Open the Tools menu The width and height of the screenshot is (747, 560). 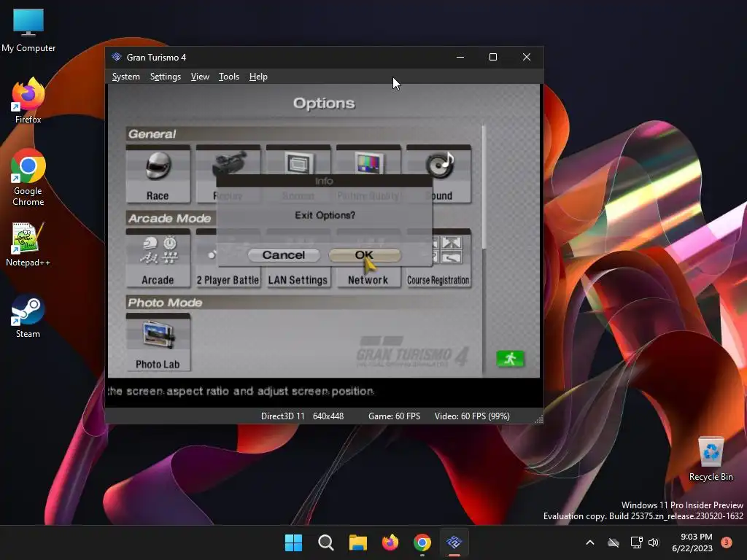pos(228,77)
